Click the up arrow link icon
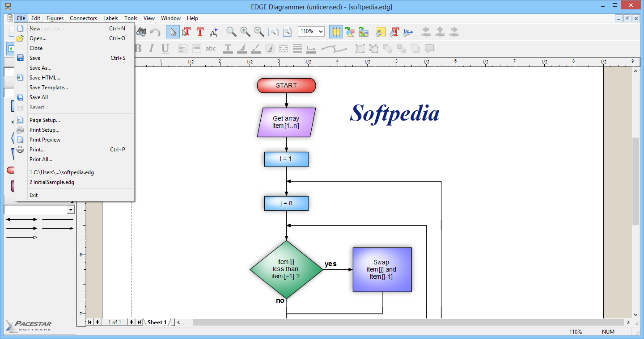644x339 pixels. coord(440,32)
